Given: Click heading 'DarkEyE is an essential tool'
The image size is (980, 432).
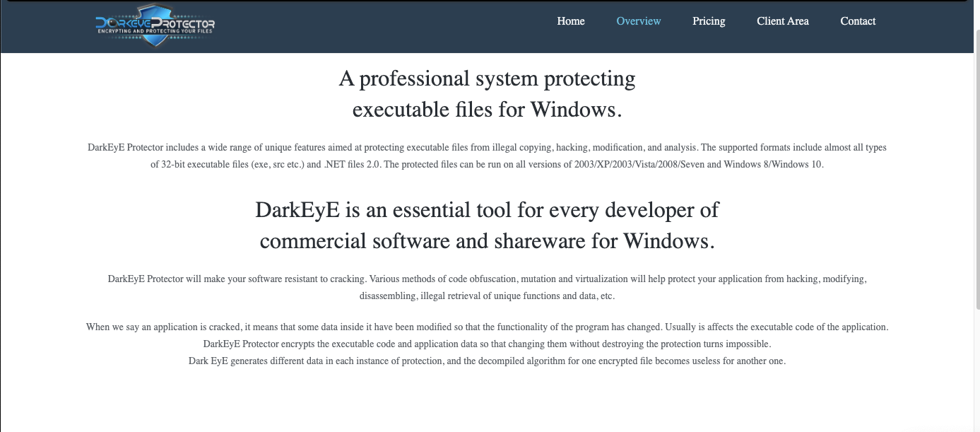Looking at the screenshot, I should [x=487, y=210].
